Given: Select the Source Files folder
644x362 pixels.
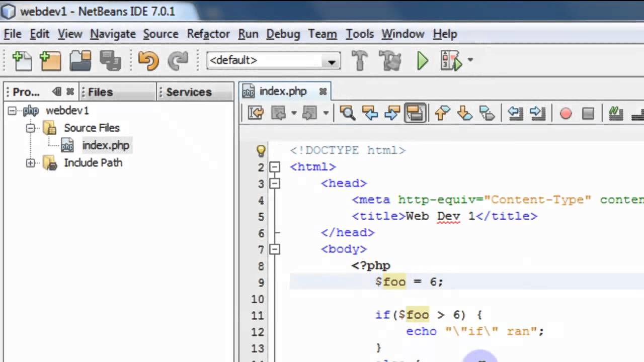Looking at the screenshot, I should tap(92, 128).
